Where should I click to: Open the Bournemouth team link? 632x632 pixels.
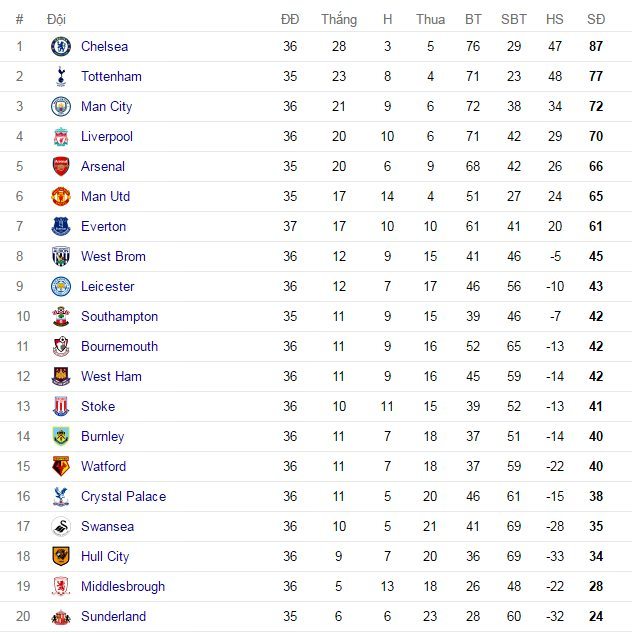click(x=119, y=346)
